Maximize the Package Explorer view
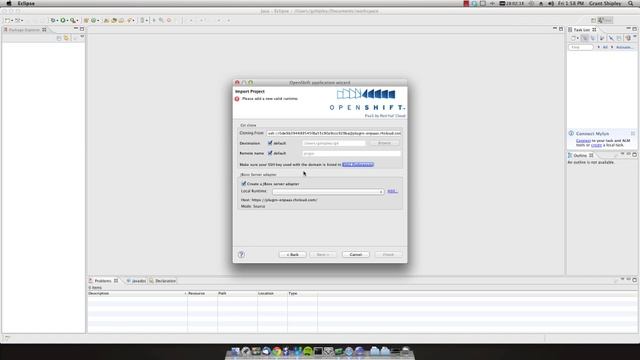 pyautogui.click(x=82, y=29)
